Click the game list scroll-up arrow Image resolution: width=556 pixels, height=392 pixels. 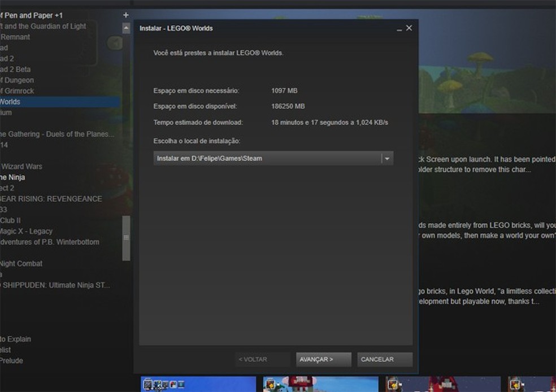coord(126,28)
